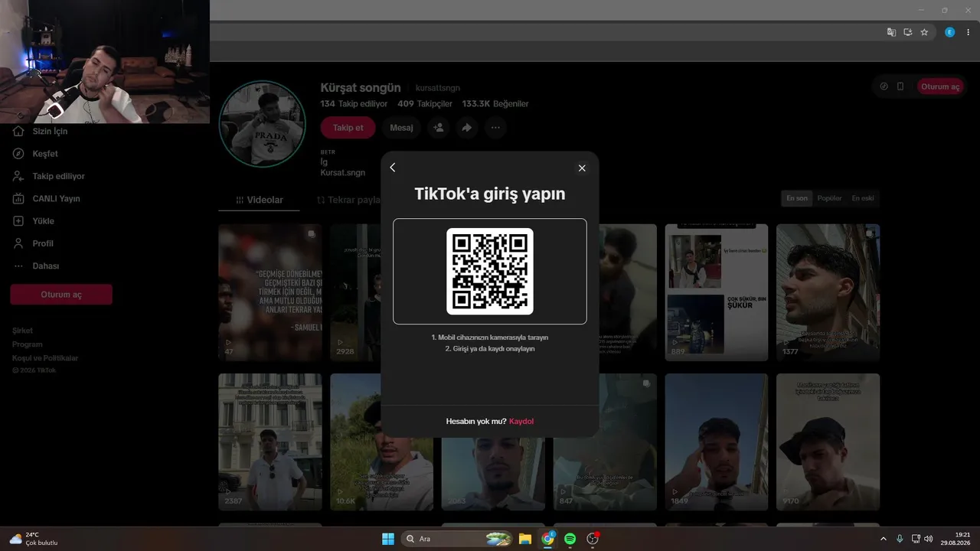Open the following count 134 Takip ediliyor
Image resolution: width=980 pixels, height=551 pixels.
[x=354, y=104]
